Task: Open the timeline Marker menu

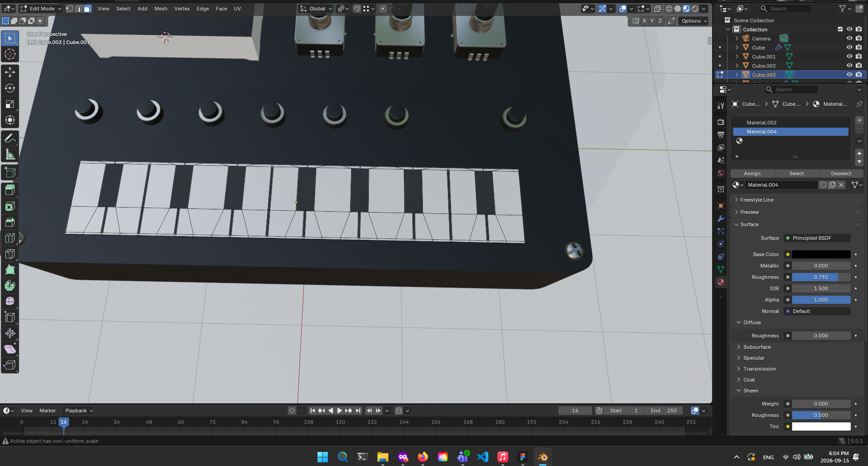Action: click(48, 411)
